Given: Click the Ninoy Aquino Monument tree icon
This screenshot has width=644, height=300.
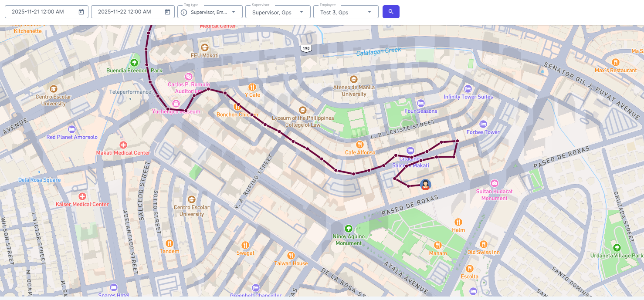Looking at the screenshot, I should (348, 228).
